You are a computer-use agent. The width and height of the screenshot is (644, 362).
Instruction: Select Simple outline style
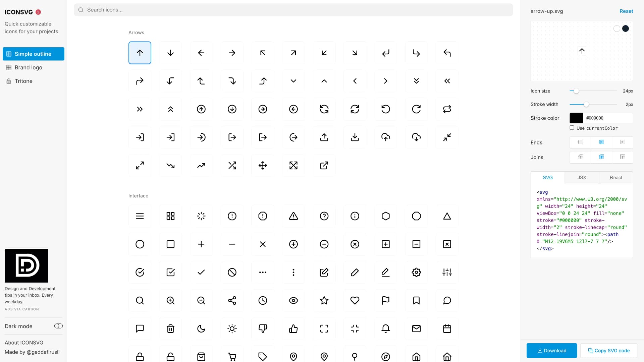33,54
